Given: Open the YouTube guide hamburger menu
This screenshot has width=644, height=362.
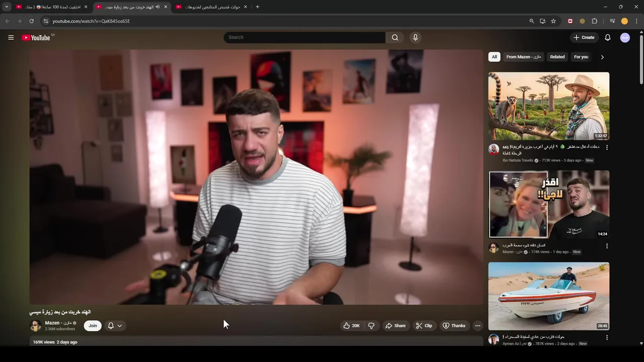Looking at the screenshot, I should (11, 37).
